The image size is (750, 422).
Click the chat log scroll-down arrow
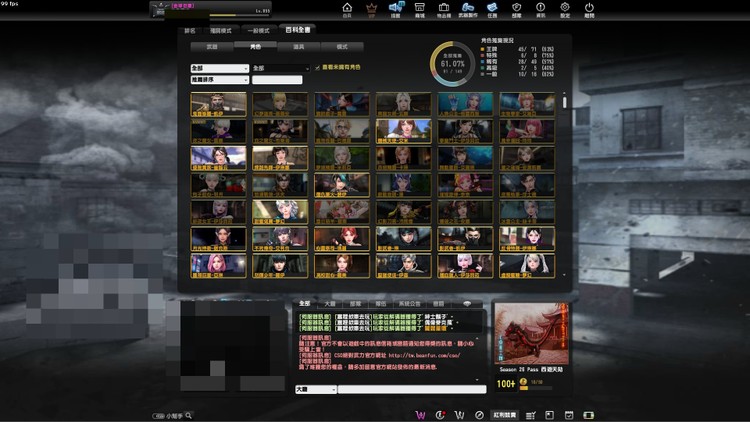(477, 379)
